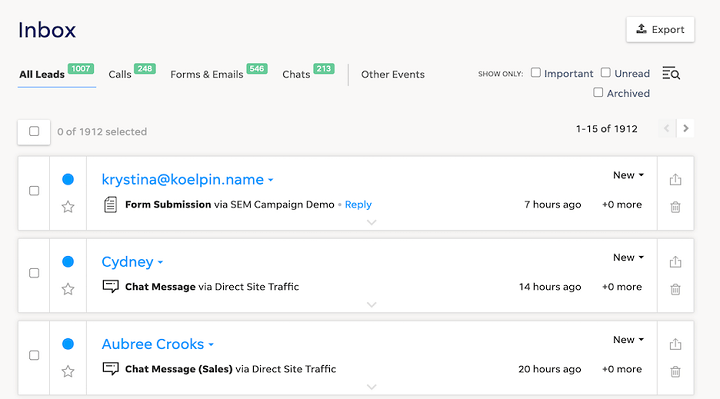The width and height of the screenshot is (720, 399).
Task: Click the '0 of 1912 selected' text
Action: 102,131
